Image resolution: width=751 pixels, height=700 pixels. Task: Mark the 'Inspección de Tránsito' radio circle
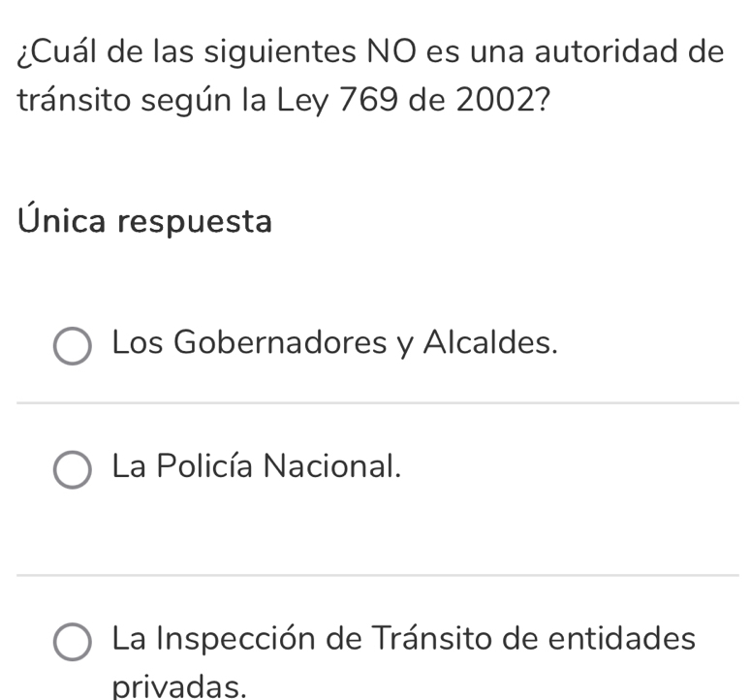[x=73, y=642]
